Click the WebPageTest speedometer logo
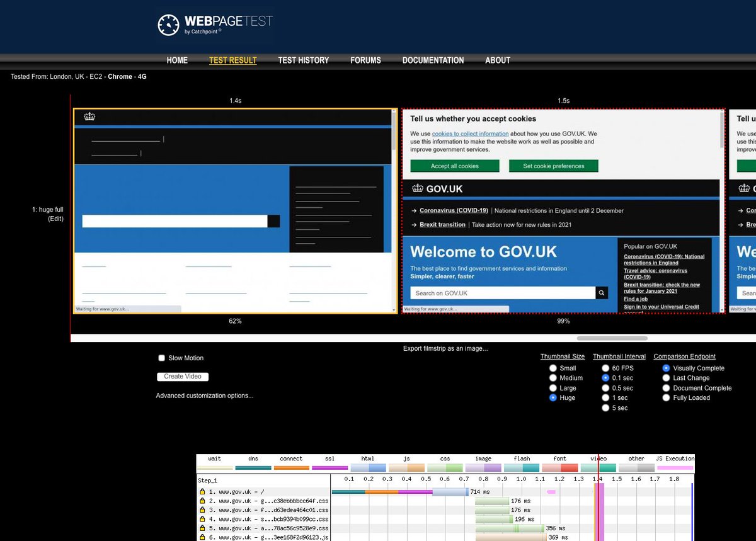Screen dimensions: 756x541 [168, 25]
